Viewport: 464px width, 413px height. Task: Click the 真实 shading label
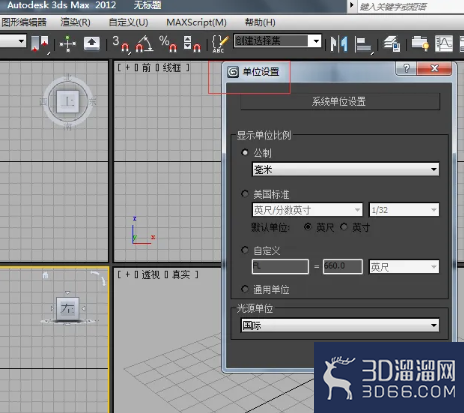click(181, 275)
